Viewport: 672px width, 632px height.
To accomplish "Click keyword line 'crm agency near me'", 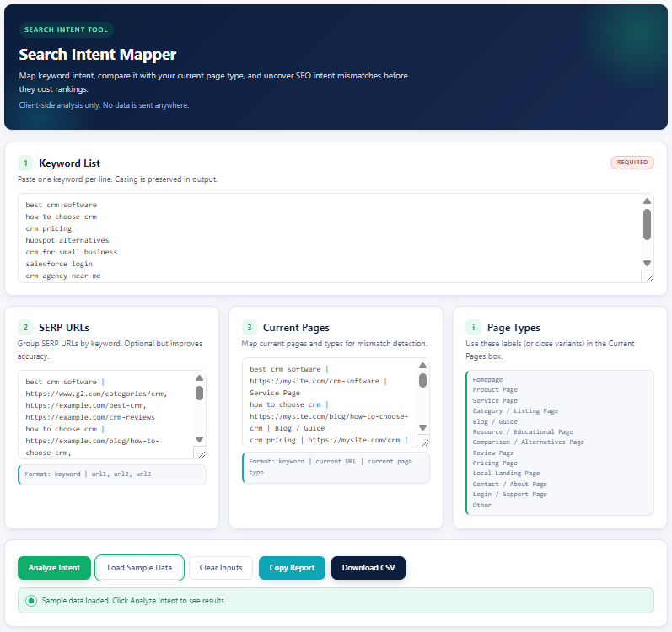I will coord(63,276).
